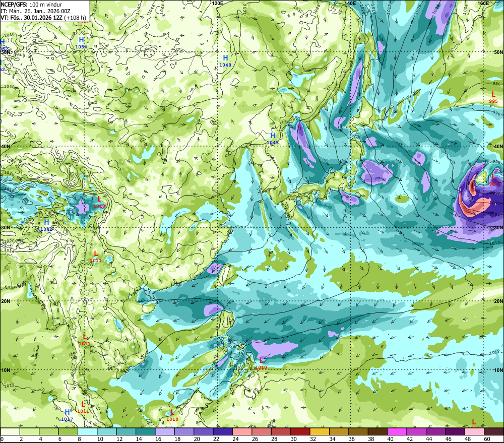Click the 40N label on left edge
The image size is (504, 443).
[x=6, y=146]
